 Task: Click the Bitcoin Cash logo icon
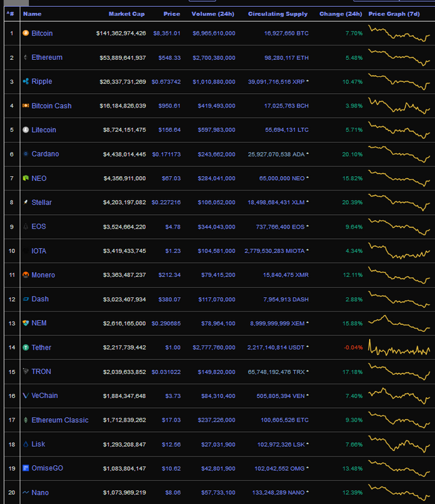(26, 105)
